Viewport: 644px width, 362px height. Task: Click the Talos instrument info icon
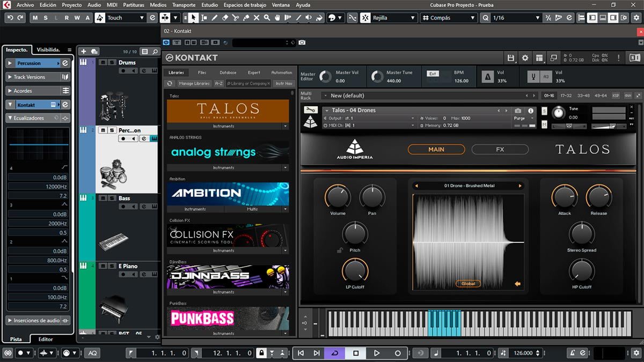tap(531, 110)
